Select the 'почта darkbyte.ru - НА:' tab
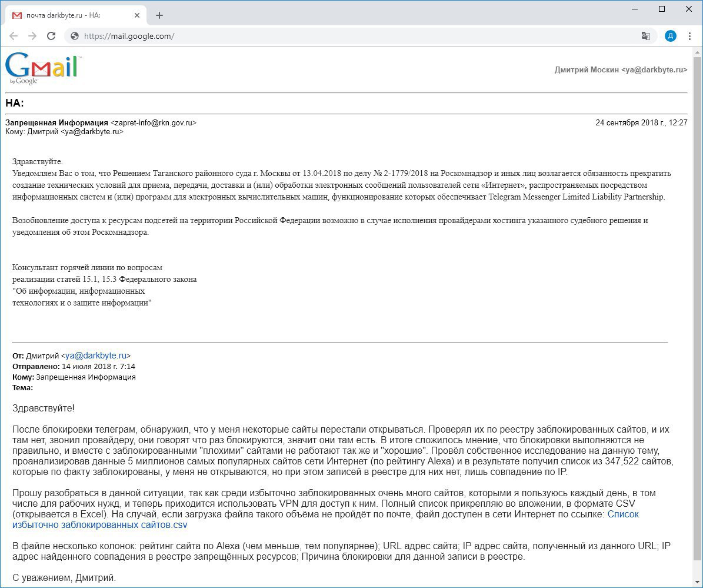The width and height of the screenshot is (703, 588). tap(76, 15)
